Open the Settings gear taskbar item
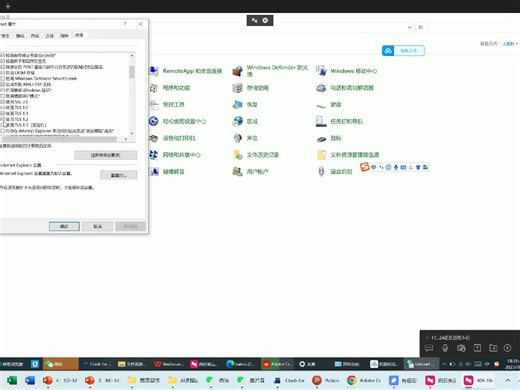The width and height of the screenshot is (520, 390). click(307, 364)
